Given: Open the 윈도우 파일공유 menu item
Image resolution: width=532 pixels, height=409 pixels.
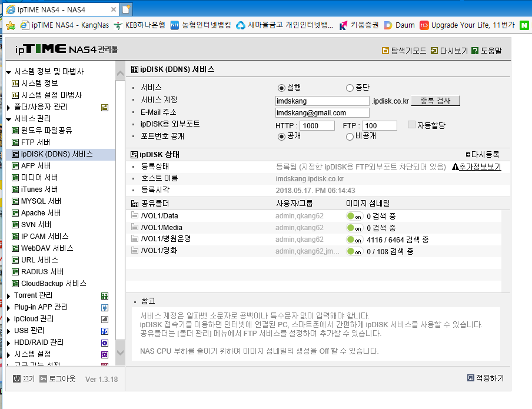Looking at the screenshot, I should pyautogui.click(x=46, y=130).
